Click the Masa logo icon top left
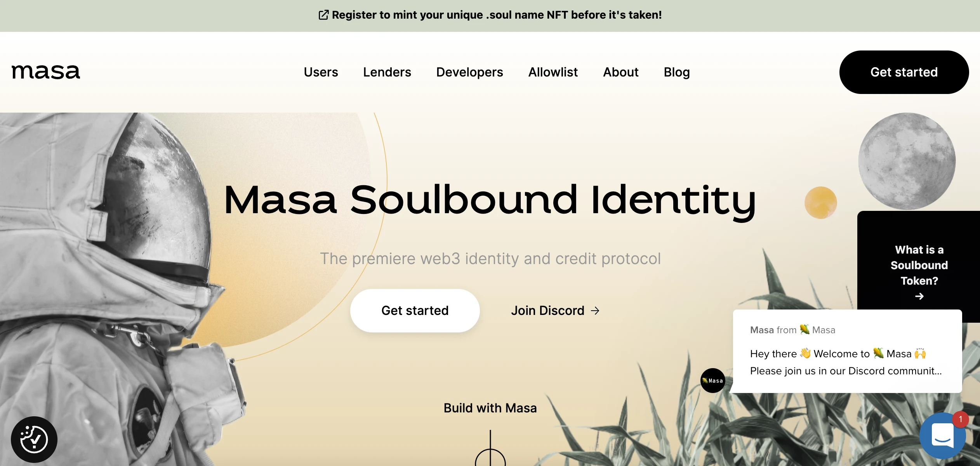 (x=47, y=71)
